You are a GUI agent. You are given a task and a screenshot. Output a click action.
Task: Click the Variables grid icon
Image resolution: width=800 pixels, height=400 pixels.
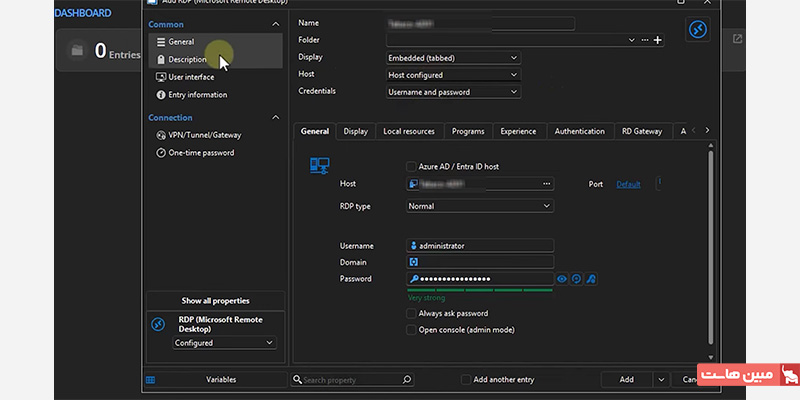pyautogui.click(x=151, y=380)
